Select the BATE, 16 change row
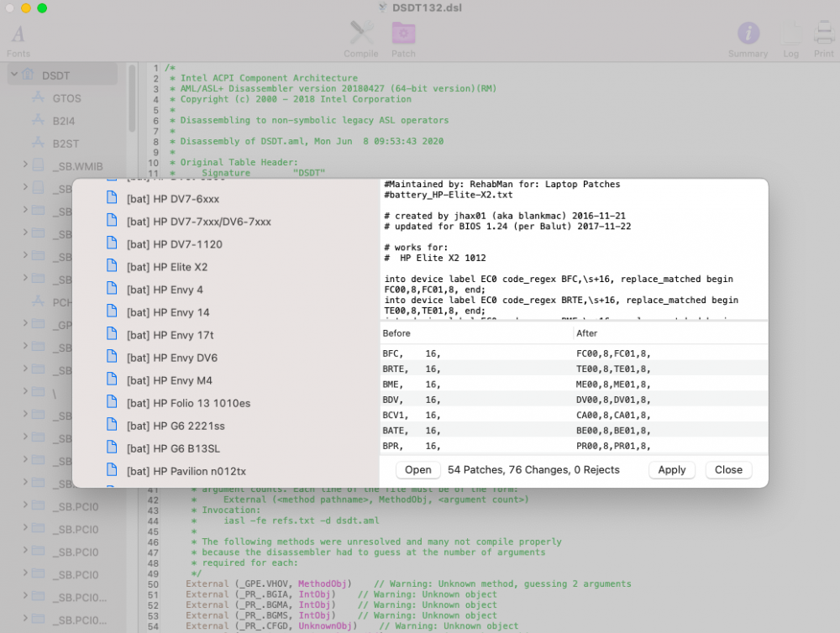 [574, 431]
